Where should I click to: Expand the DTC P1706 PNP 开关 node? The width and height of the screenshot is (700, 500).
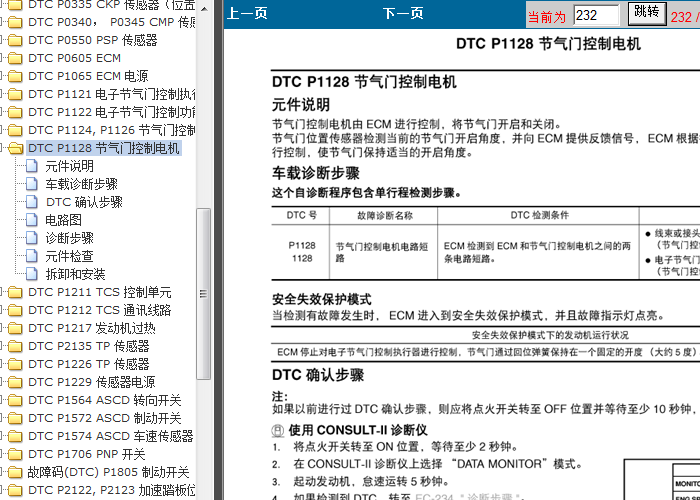(2, 454)
